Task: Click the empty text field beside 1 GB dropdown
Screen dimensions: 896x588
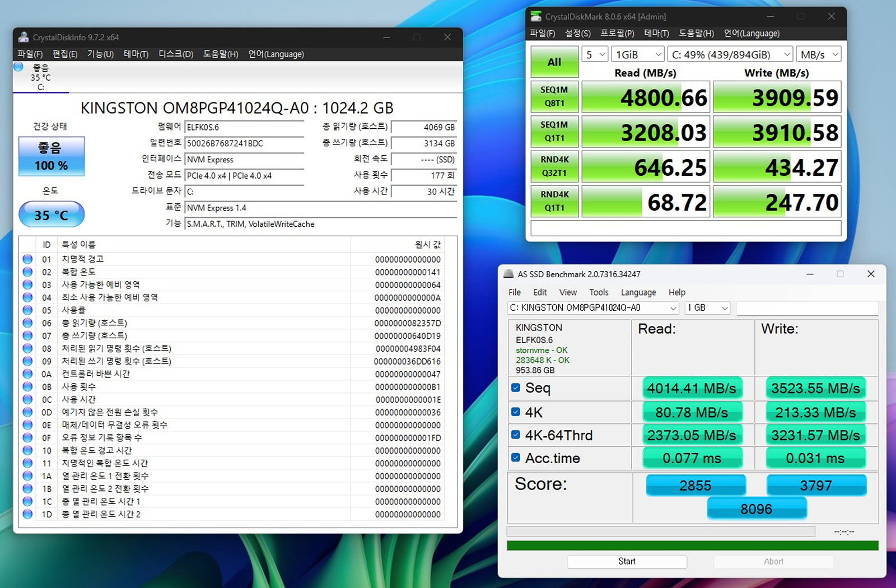Action: (x=807, y=308)
